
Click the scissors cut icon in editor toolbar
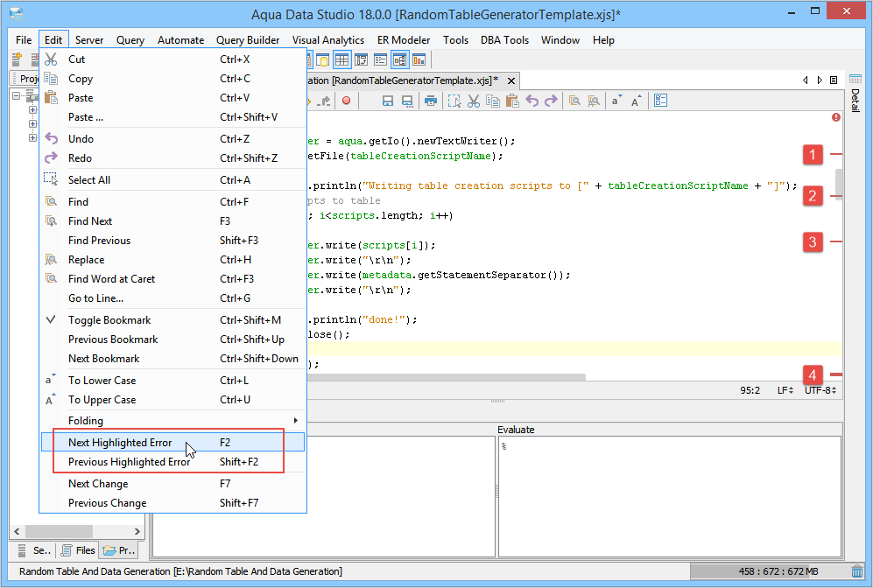pos(474,101)
